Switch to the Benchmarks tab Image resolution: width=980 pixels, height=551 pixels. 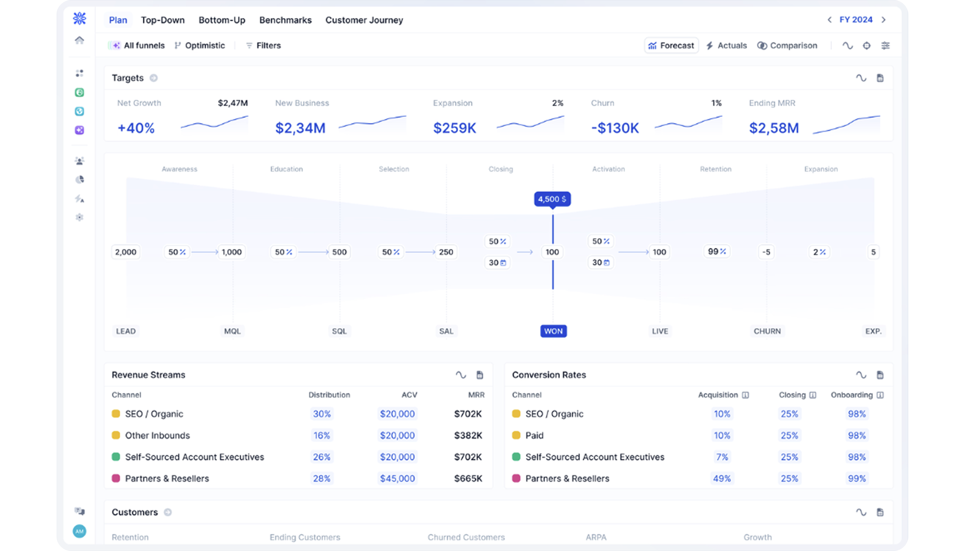[x=285, y=20]
